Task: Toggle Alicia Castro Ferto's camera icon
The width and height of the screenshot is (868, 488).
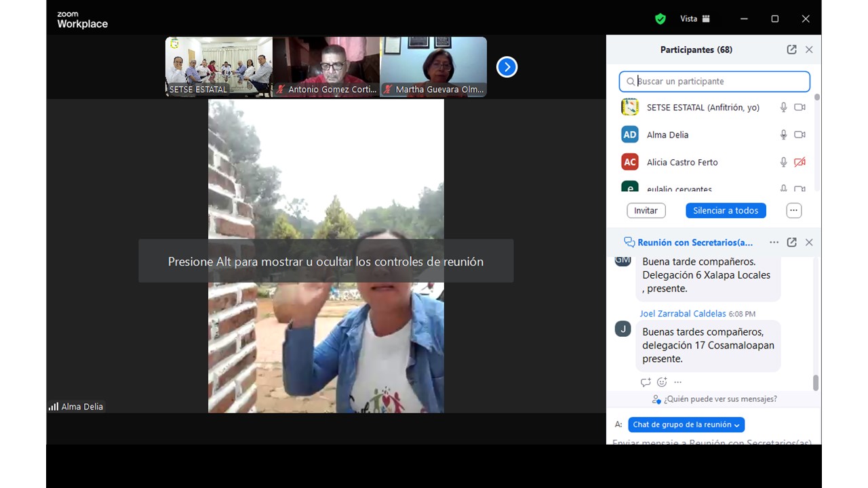Action: point(800,162)
